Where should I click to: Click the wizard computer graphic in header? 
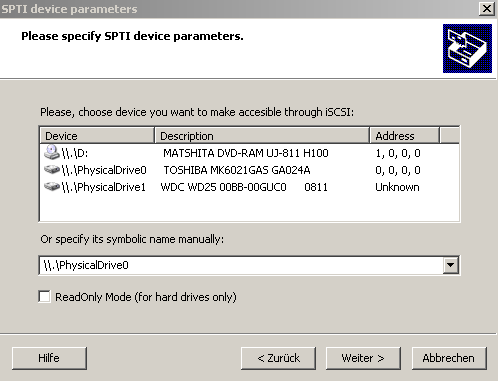[x=467, y=48]
